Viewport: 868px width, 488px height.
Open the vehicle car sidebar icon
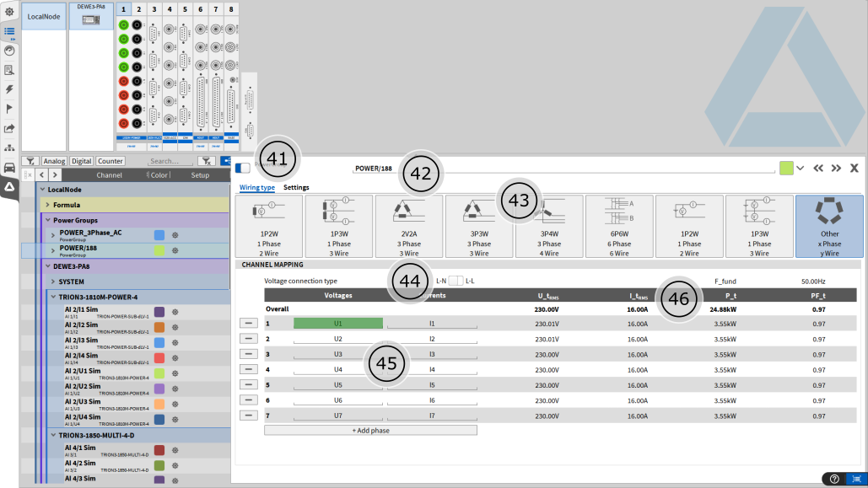point(9,168)
